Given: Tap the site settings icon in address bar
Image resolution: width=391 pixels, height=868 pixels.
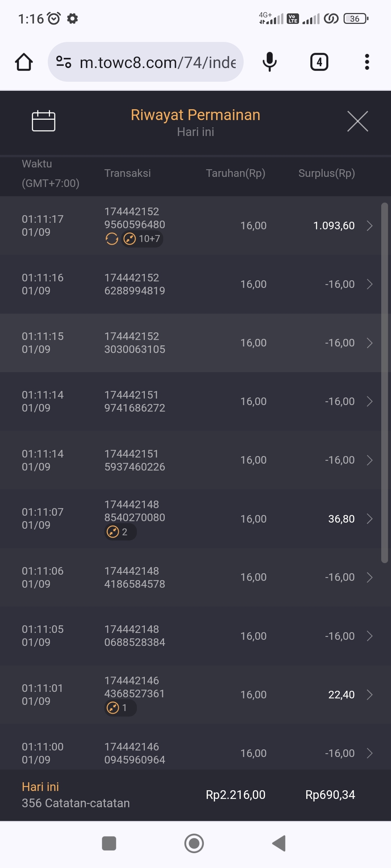Looking at the screenshot, I should 64,62.
